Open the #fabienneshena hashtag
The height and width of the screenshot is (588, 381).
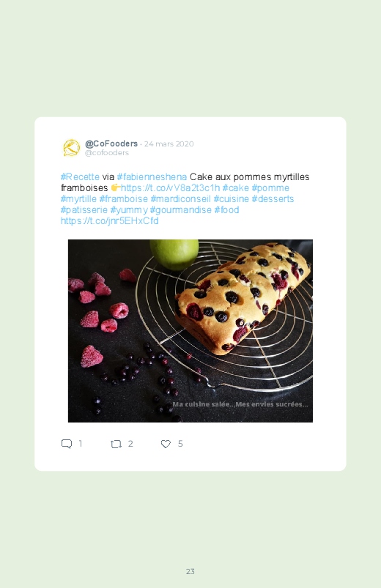pos(152,177)
